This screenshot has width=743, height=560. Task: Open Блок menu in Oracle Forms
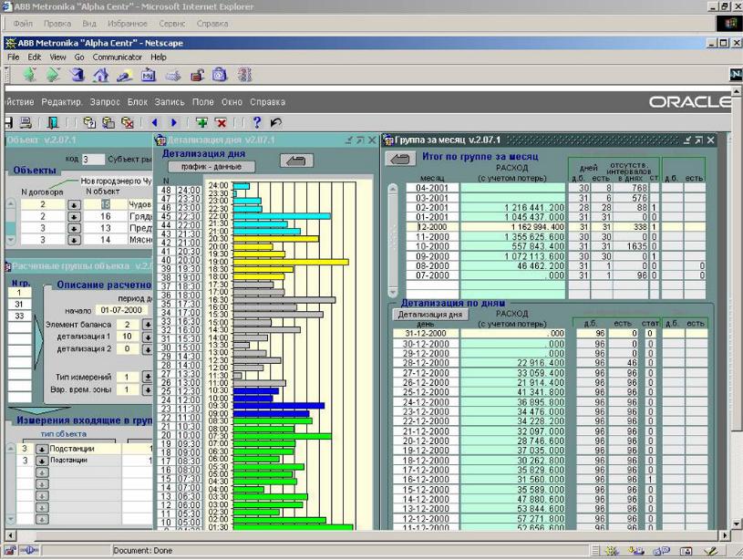pos(138,102)
